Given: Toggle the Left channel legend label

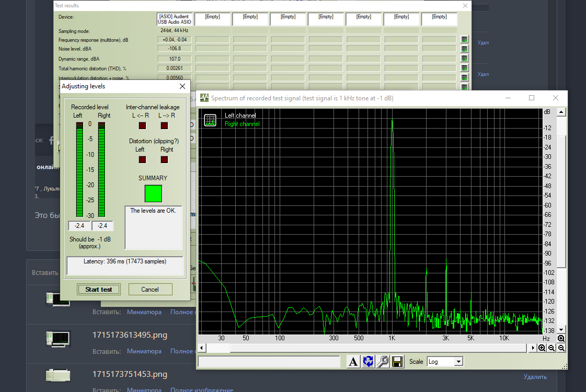Looking at the screenshot, I should (240, 116).
